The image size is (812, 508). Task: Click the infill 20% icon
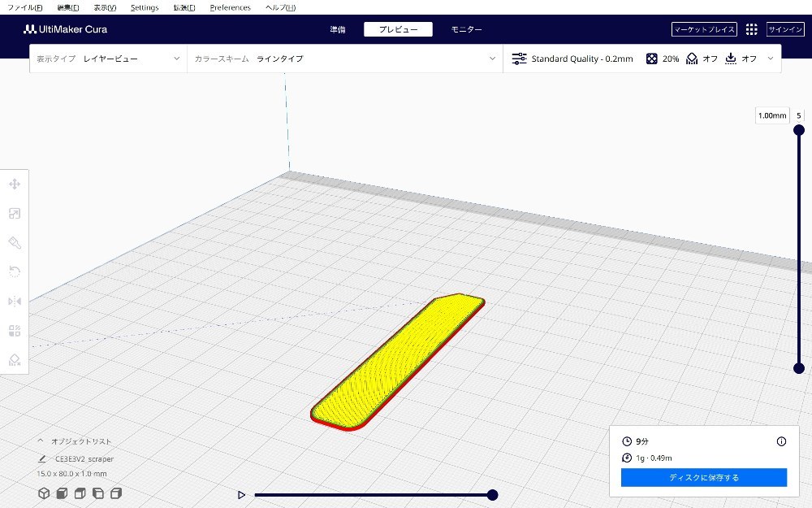651,59
